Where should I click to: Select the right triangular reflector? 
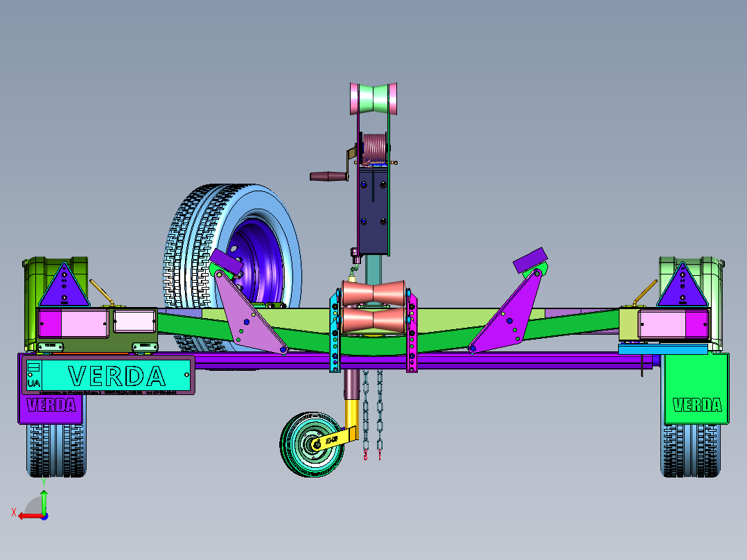click(682, 285)
